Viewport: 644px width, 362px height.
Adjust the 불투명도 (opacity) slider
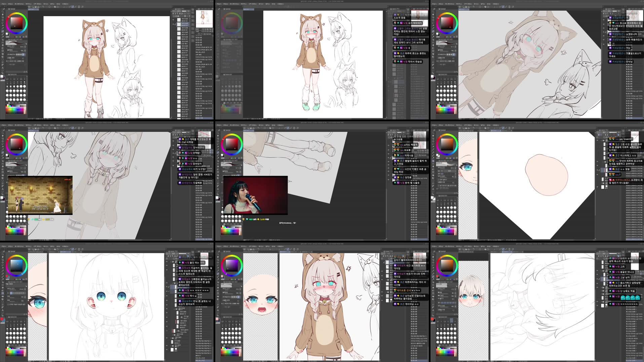point(17,50)
